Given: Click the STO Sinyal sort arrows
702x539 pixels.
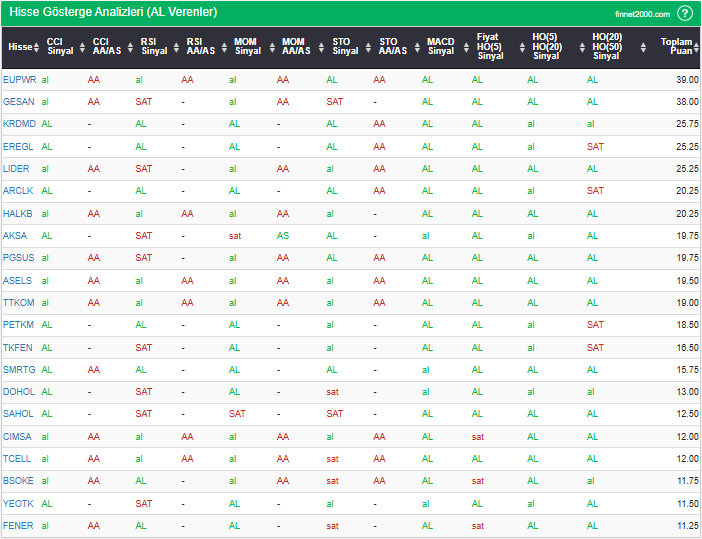Looking at the screenshot, I should [367, 47].
